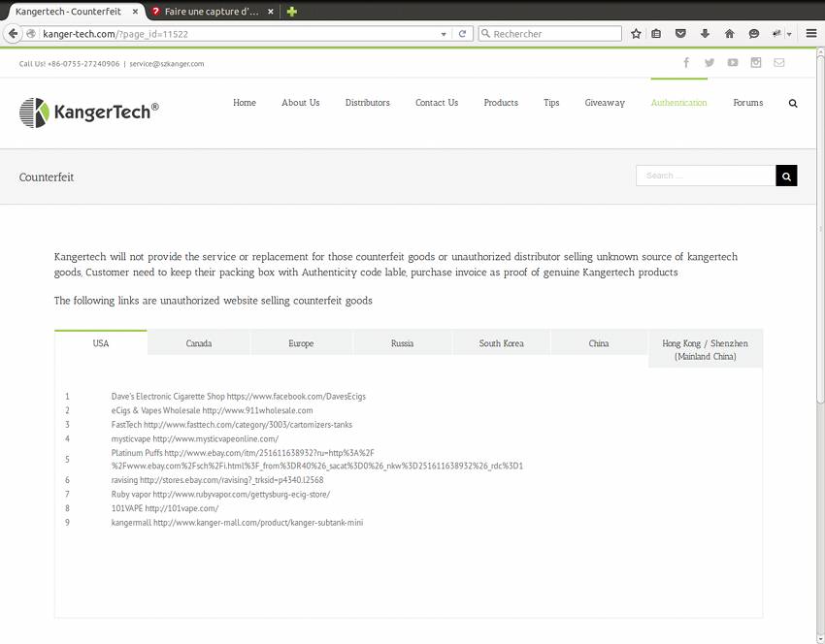This screenshot has width=825, height=644.
Task: Click the mysticvape row
Action: (195, 438)
